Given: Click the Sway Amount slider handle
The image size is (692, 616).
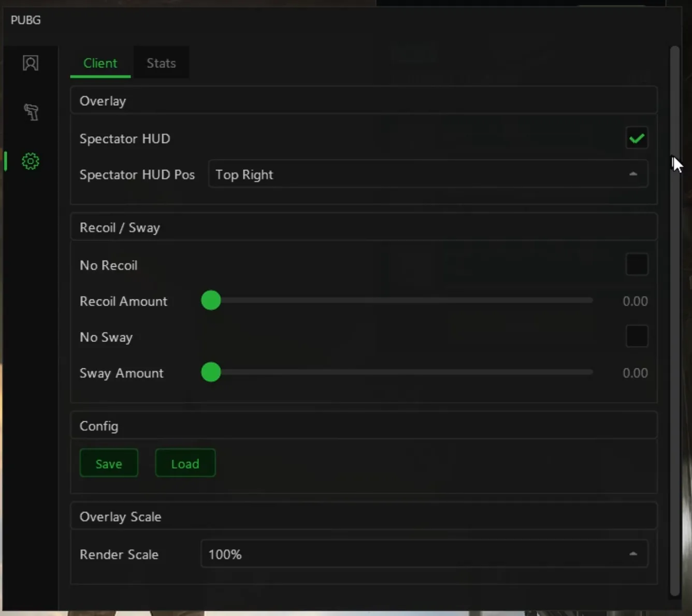Looking at the screenshot, I should point(211,372).
